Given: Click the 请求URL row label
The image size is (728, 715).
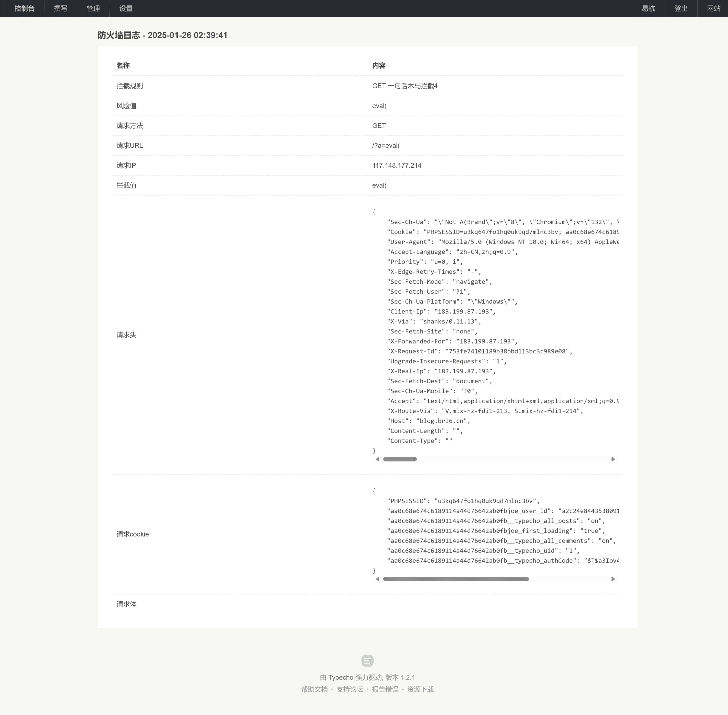Looking at the screenshot, I should click(130, 146).
